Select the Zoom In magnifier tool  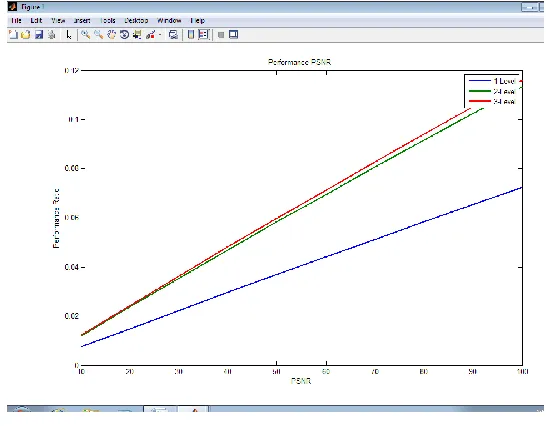click(x=85, y=34)
